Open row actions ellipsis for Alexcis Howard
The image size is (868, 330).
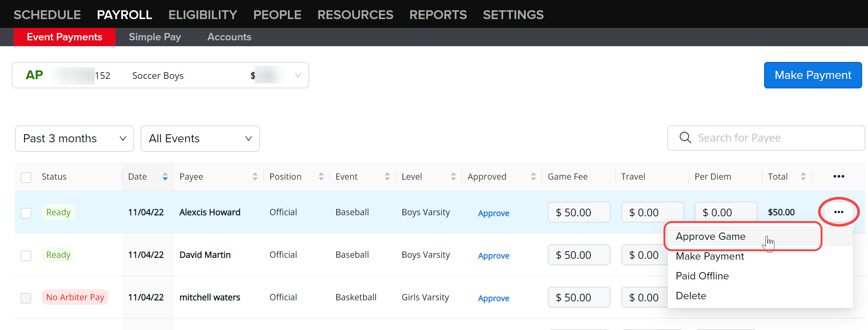(839, 212)
